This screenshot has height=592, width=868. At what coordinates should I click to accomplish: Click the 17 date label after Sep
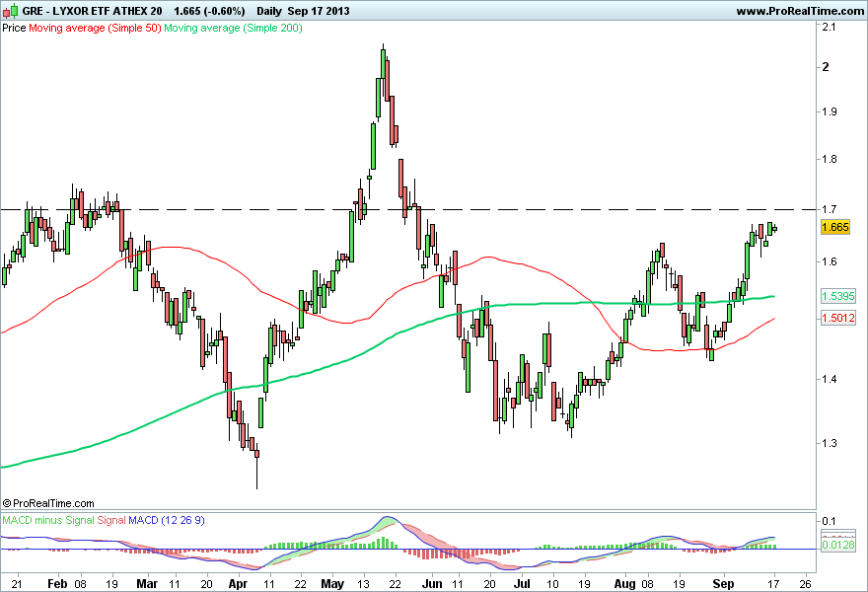pyautogui.click(x=773, y=584)
